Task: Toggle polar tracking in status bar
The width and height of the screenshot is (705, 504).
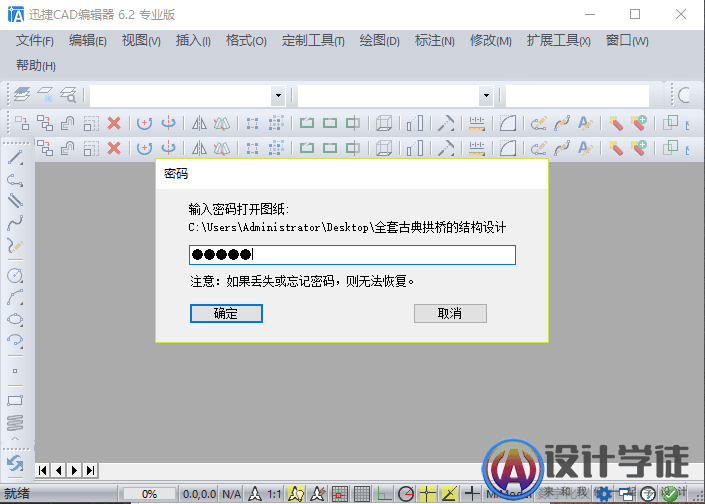Action: 406,494
